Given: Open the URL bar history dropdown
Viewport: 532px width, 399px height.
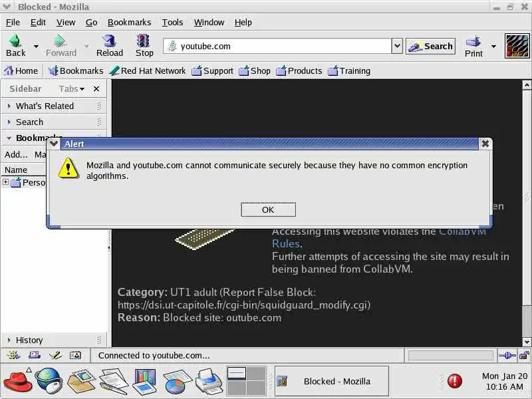Looking at the screenshot, I should click(397, 46).
